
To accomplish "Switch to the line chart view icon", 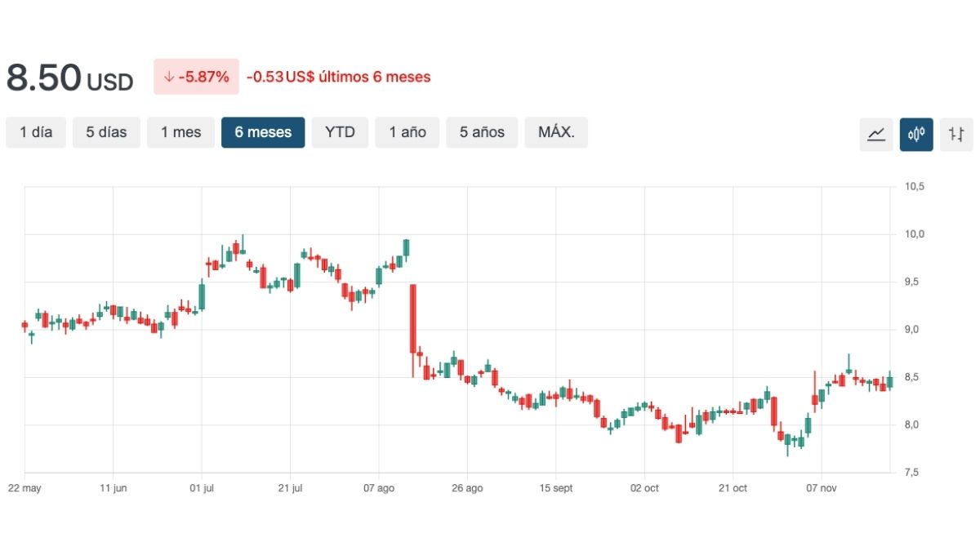I will click(x=876, y=134).
